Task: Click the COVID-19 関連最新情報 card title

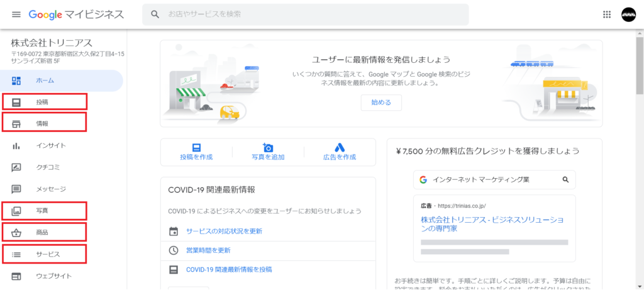Action: (x=211, y=190)
